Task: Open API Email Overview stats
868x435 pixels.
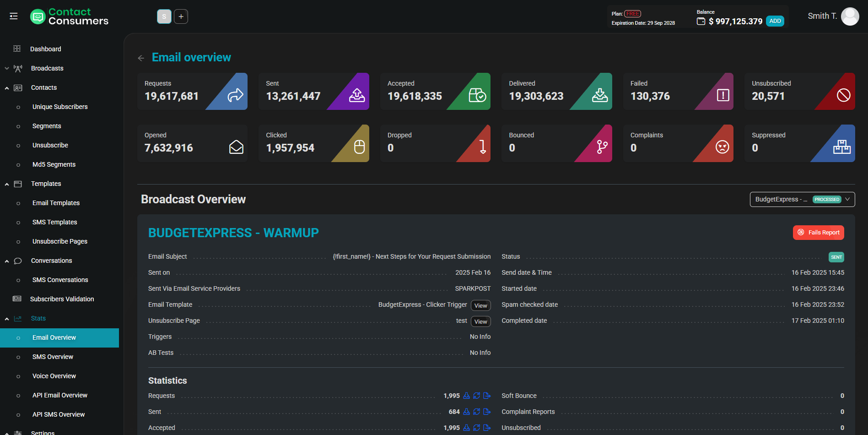Action: pyautogui.click(x=60, y=395)
